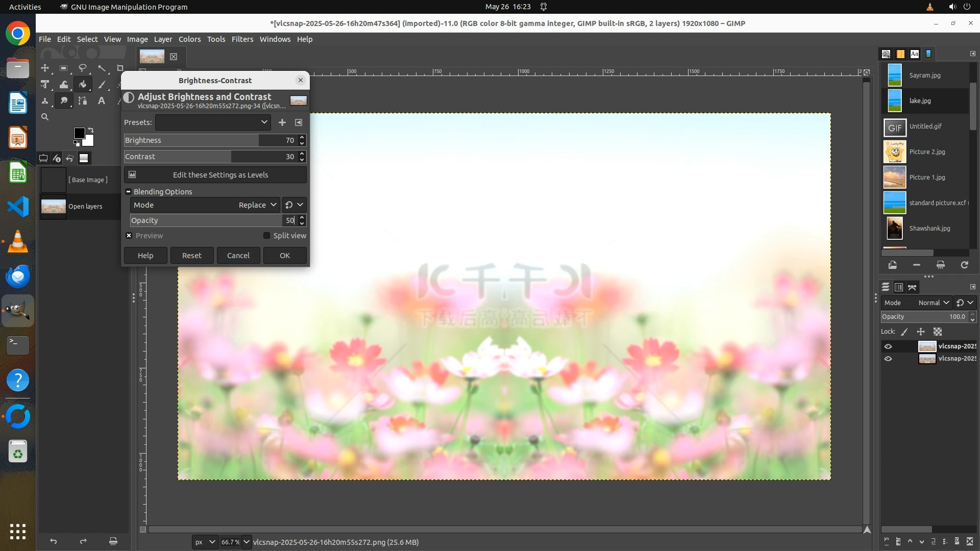Select the Zoom magnifier tool
The width and height of the screenshot is (980, 551).
[x=45, y=117]
